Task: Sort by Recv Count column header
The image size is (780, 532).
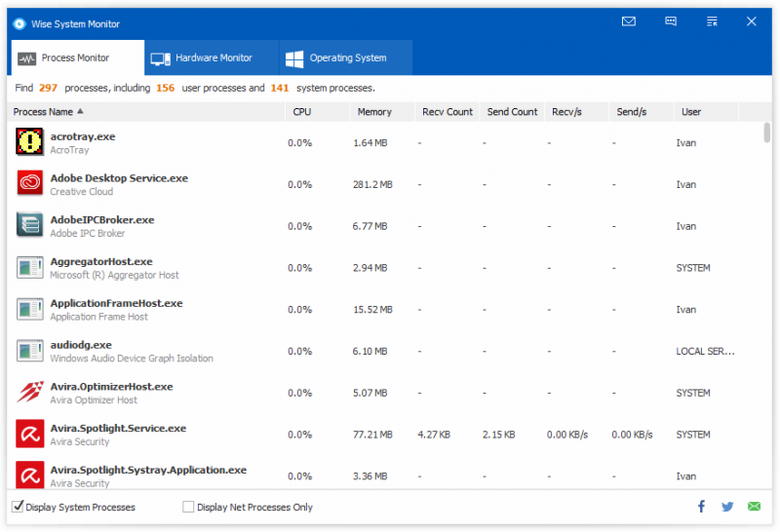Action: (x=448, y=112)
